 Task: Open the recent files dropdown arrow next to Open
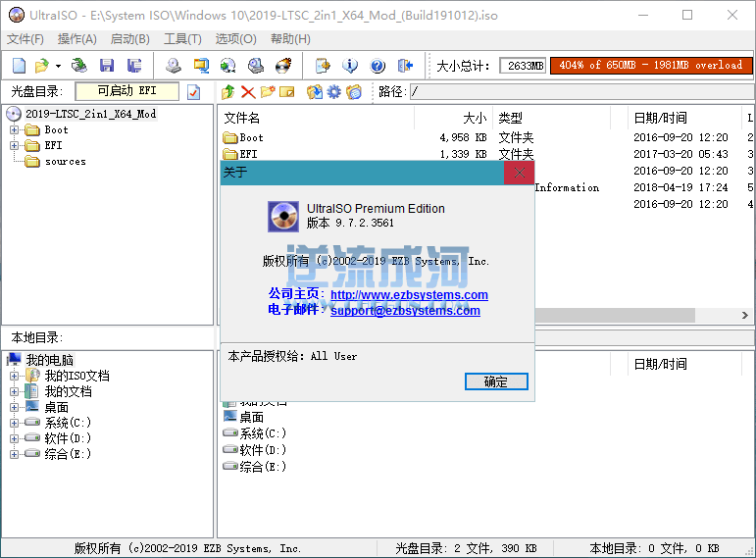[x=58, y=66]
